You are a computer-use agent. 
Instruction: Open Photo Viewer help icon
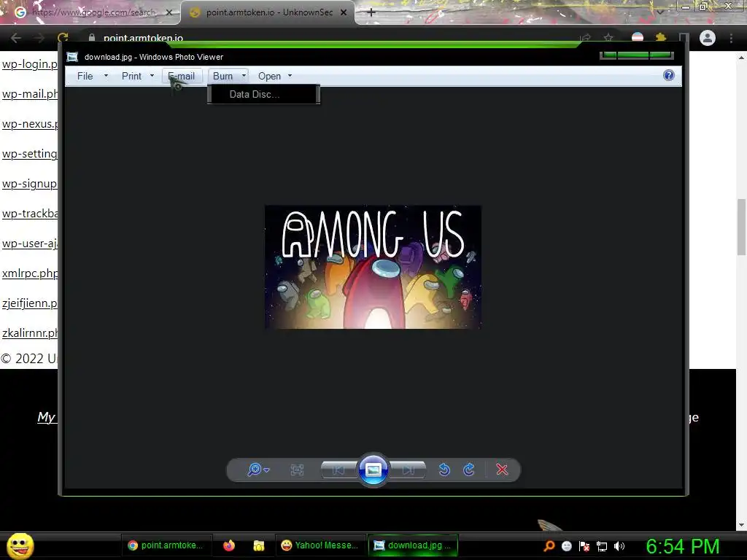tap(669, 75)
